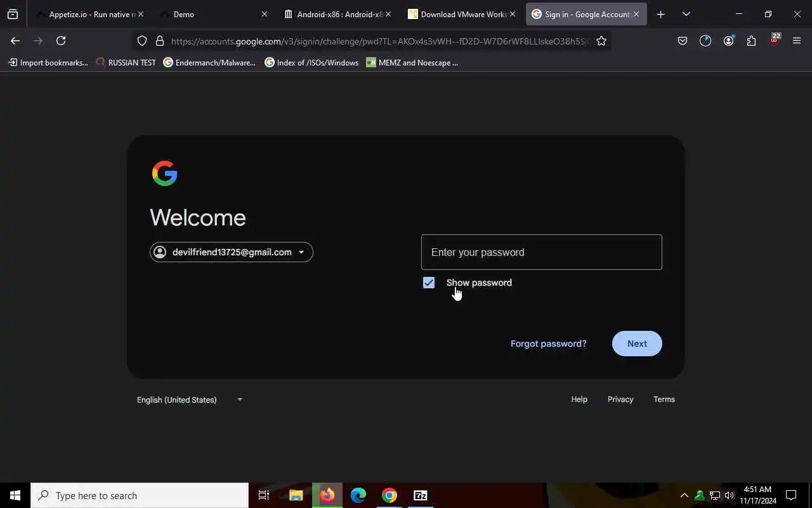Click the circular toolbar icon beside Pocket

(x=705, y=41)
